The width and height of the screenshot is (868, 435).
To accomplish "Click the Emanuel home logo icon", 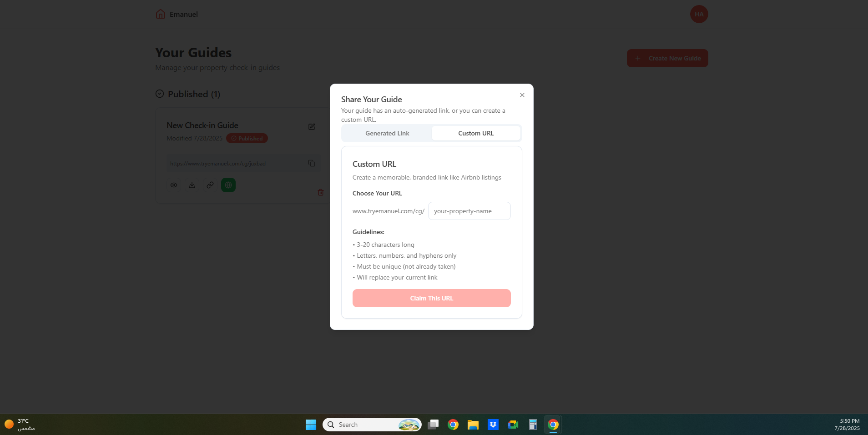I will coord(161,14).
